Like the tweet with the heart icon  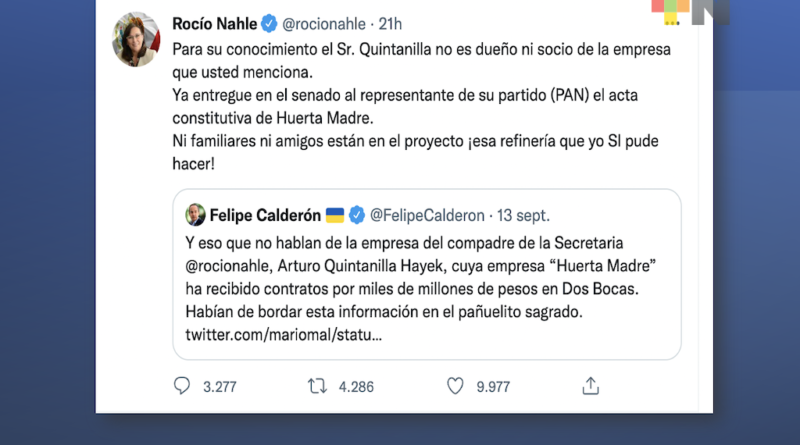[455, 385]
